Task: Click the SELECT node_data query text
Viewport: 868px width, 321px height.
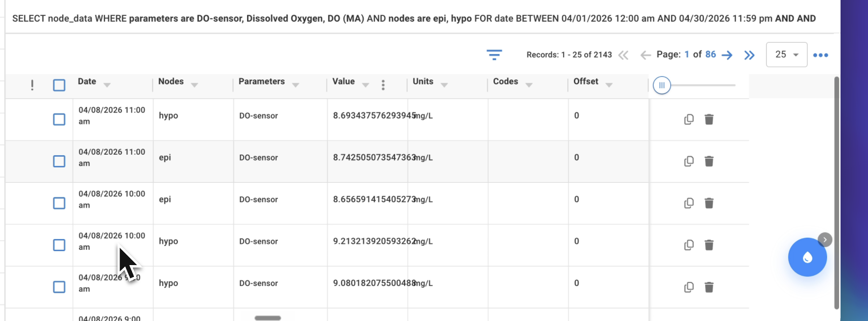Action: [x=414, y=18]
